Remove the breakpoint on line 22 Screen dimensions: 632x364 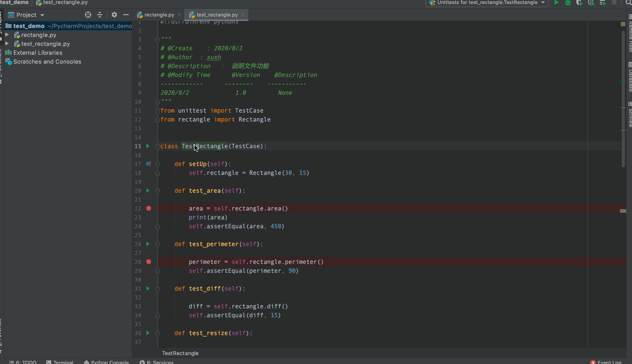click(x=149, y=208)
